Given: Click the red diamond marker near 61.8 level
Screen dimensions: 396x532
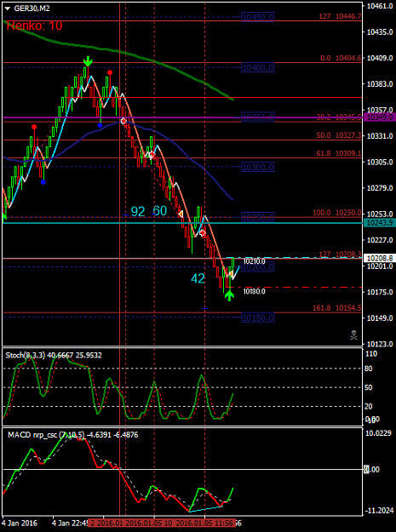Looking at the screenshot, I should (152, 155).
